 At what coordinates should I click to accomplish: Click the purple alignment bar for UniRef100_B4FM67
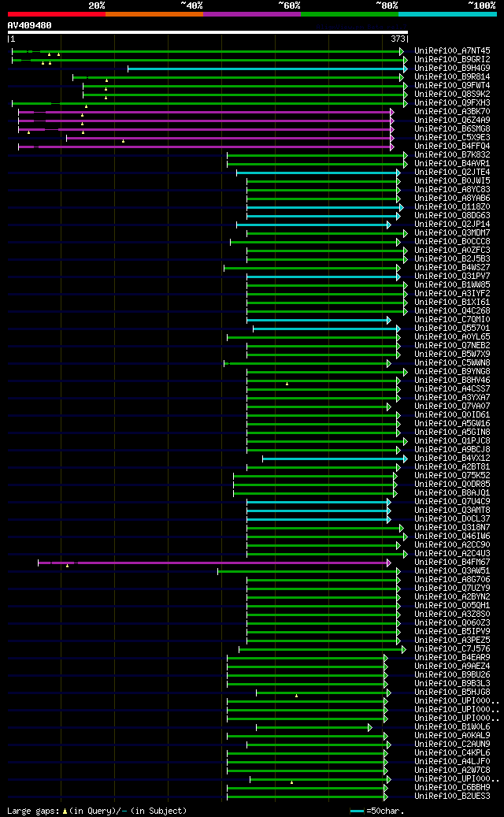click(213, 563)
